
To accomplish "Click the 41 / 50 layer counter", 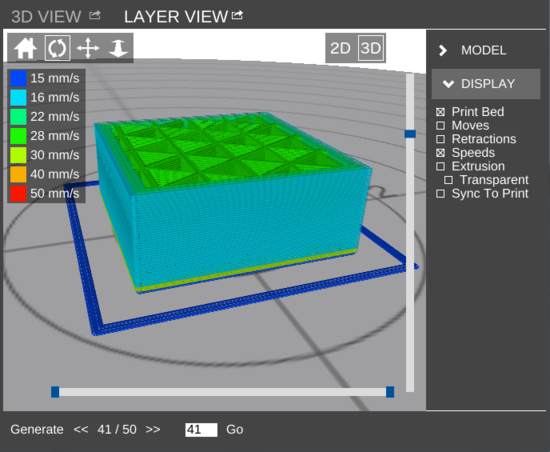I will [117, 429].
